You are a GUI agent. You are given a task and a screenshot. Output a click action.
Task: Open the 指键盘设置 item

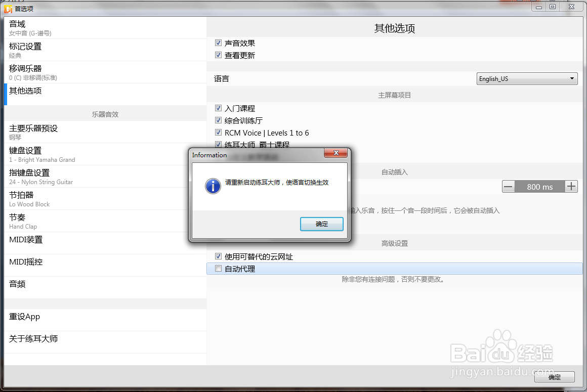[x=106, y=177]
